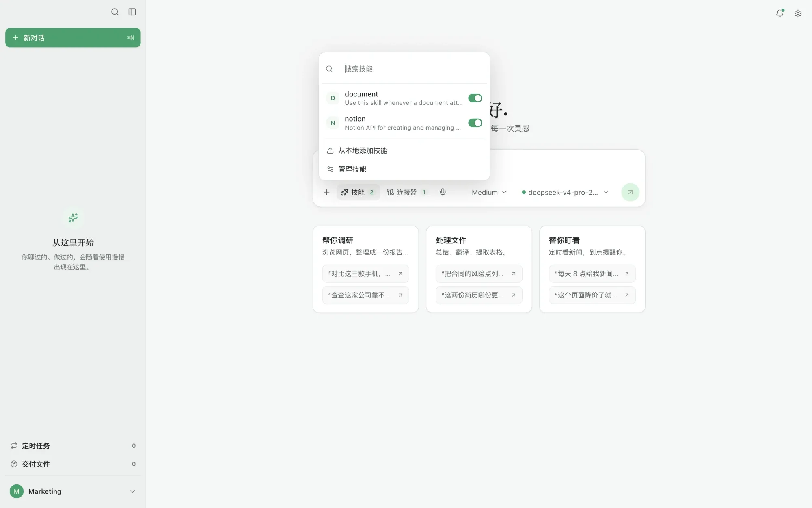Viewport: 812px width, 508px height.
Task: Click the search magnifier in skill popup
Action: coord(329,69)
